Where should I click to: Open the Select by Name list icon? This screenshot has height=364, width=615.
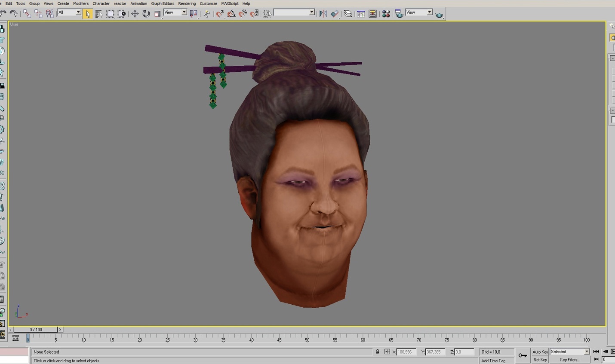(99, 14)
